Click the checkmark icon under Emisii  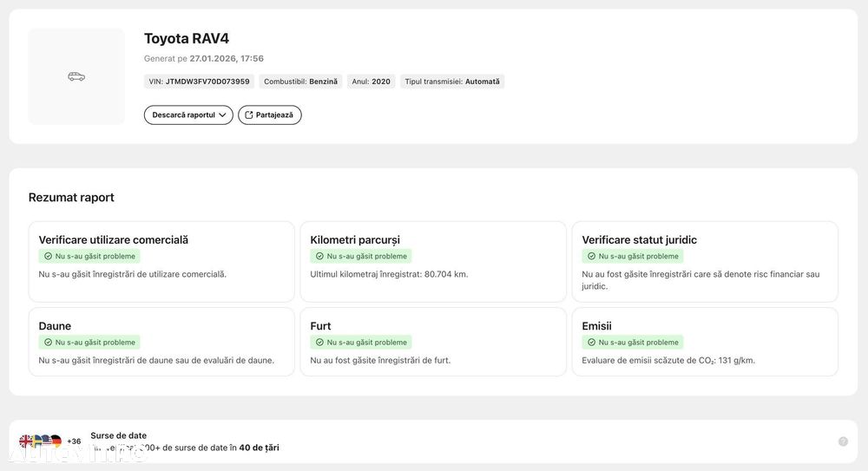click(x=591, y=343)
